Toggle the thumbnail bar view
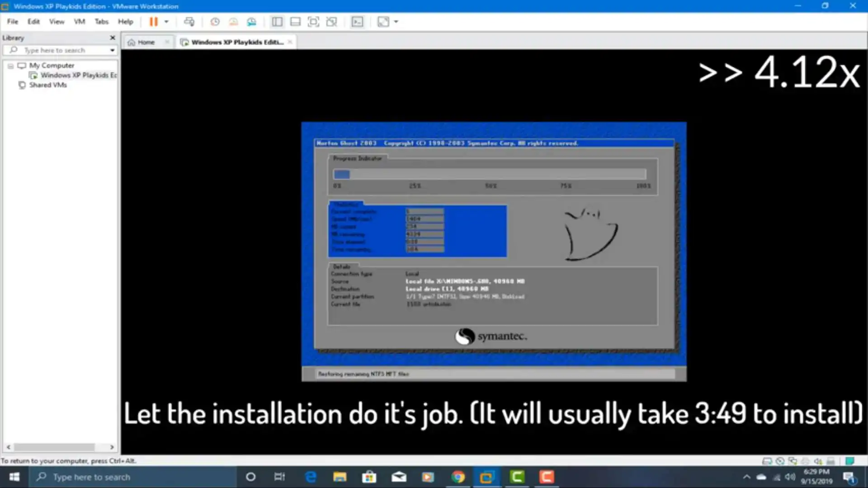This screenshot has width=868, height=488. pos(295,22)
